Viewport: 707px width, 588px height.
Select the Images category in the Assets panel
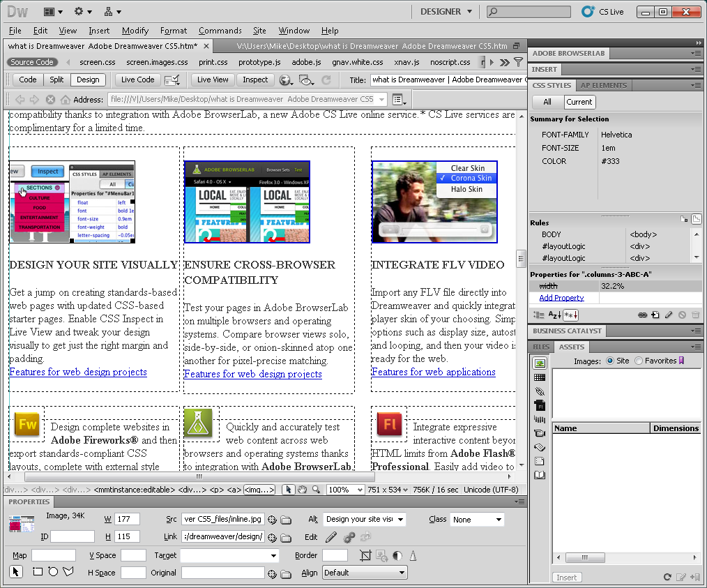coord(540,362)
